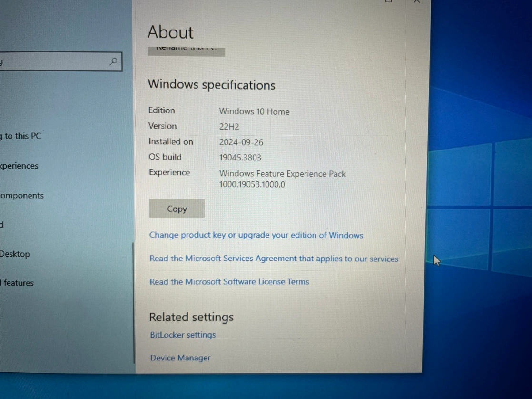
Task: Open Change product key or upgrade edition link
Action: coord(256,235)
